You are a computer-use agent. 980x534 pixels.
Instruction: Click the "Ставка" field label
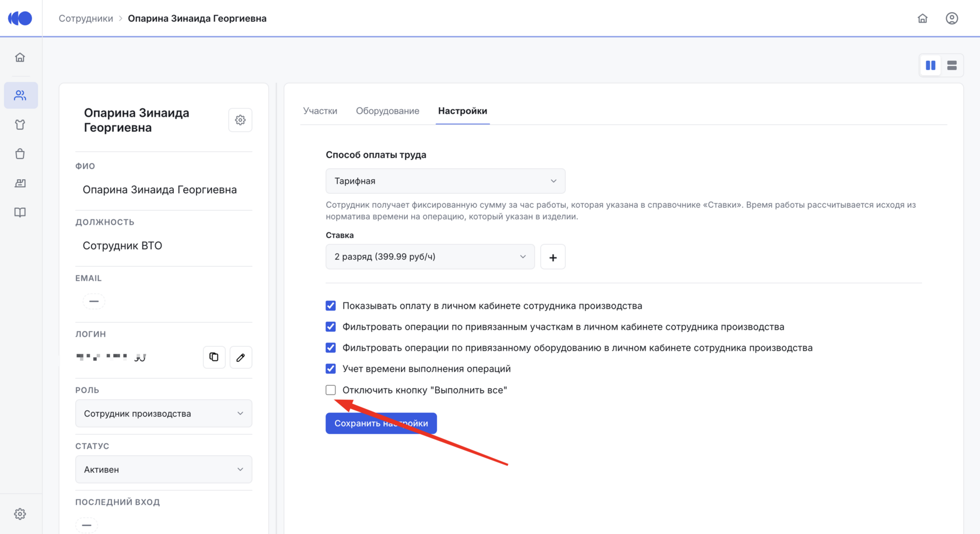pos(339,235)
